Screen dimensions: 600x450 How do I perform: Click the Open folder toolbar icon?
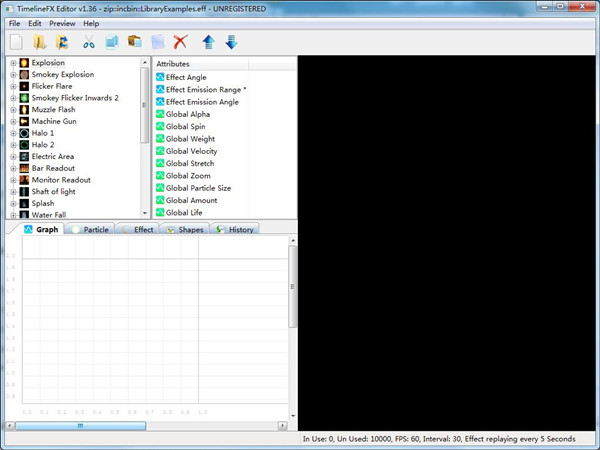(39, 42)
